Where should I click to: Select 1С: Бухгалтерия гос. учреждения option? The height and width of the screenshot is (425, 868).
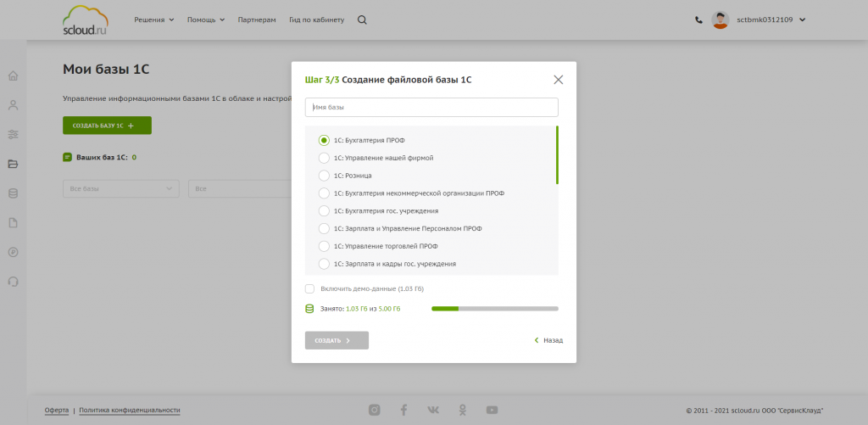324,211
